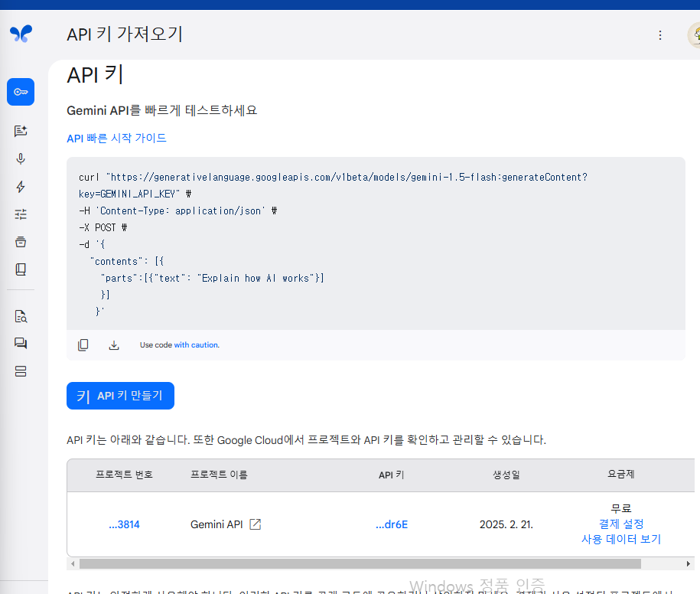The height and width of the screenshot is (594, 700).
Task: Click the '-X POST' code line
Action: [103, 228]
